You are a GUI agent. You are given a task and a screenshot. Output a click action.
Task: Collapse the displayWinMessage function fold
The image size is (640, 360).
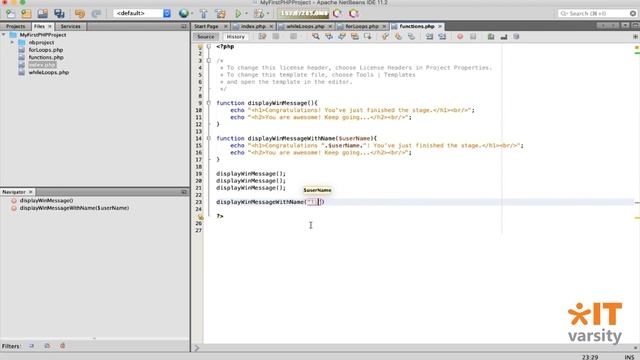[209, 103]
